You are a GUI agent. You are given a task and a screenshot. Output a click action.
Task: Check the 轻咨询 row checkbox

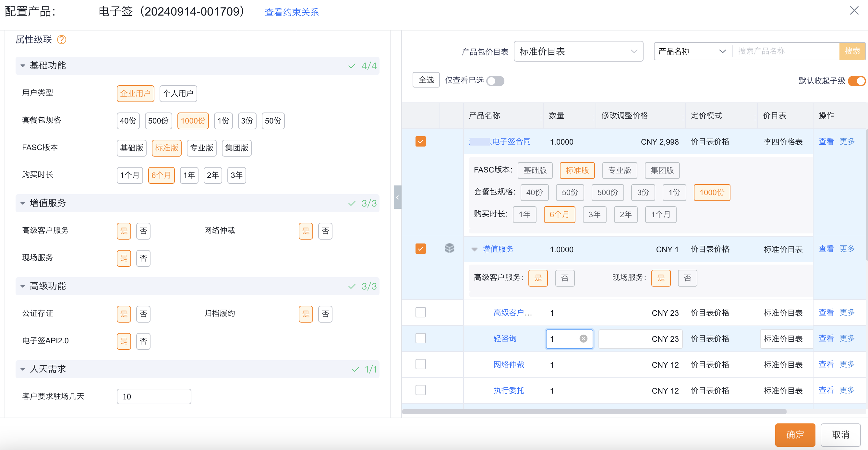[420, 338]
